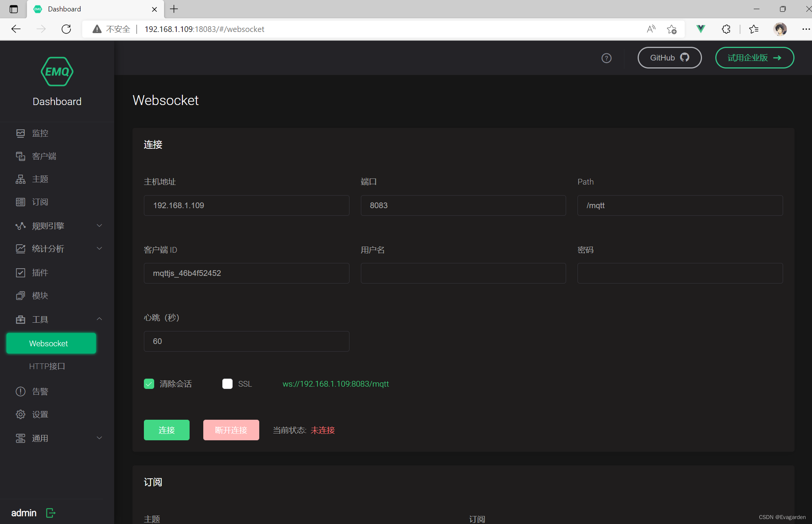Click the green connect (连接) button
Viewport: 812px width, 524px height.
[x=166, y=430]
